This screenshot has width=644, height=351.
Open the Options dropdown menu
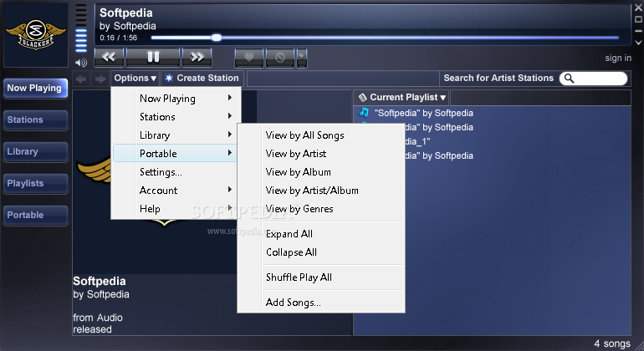tap(135, 78)
